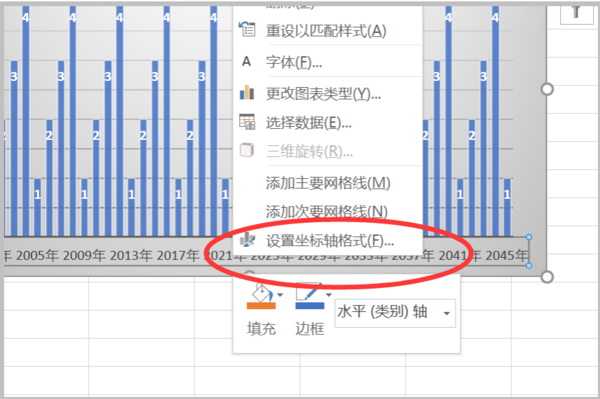Viewport: 600px width, 399px height.
Task: Click the 填充 paint bucket icon
Action: pos(261,295)
